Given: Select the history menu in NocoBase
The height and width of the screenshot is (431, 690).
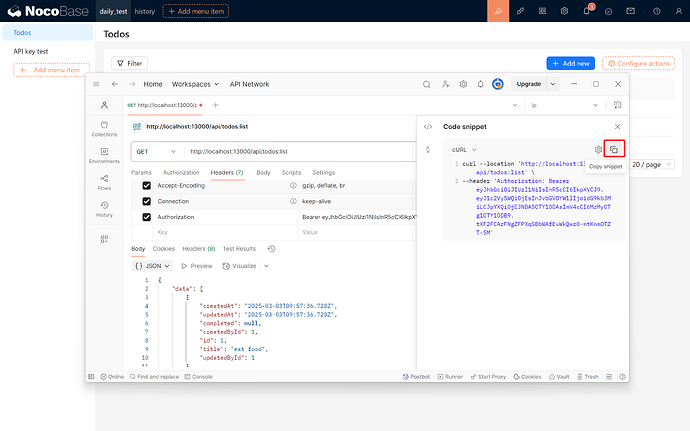Looking at the screenshot, I should coord(145,11).
